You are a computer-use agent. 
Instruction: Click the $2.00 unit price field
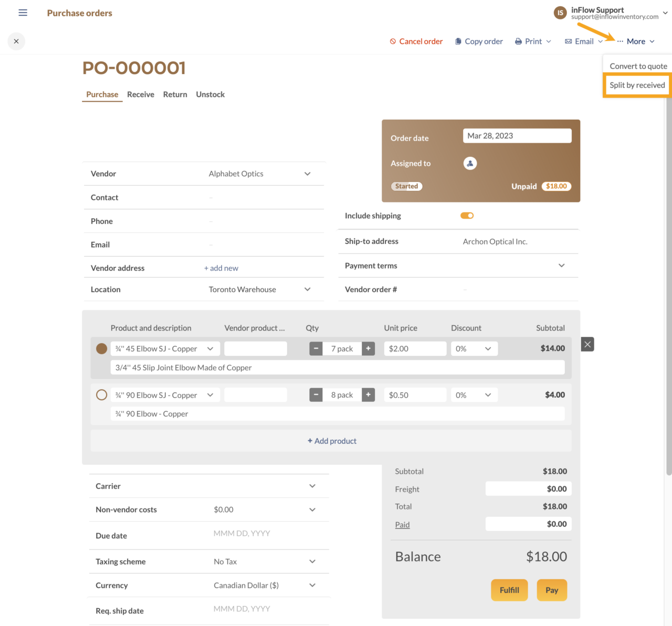[415, 348]
